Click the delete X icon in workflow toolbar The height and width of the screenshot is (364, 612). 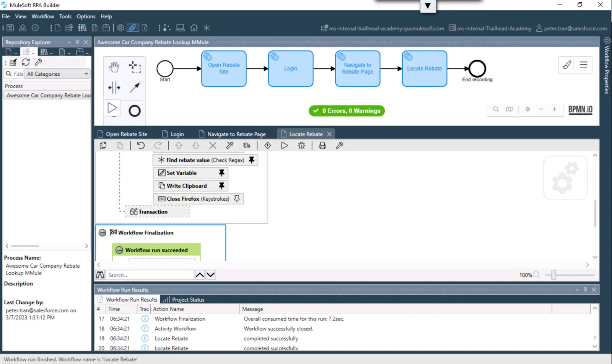pyautogui.click(x=213, y=146)
